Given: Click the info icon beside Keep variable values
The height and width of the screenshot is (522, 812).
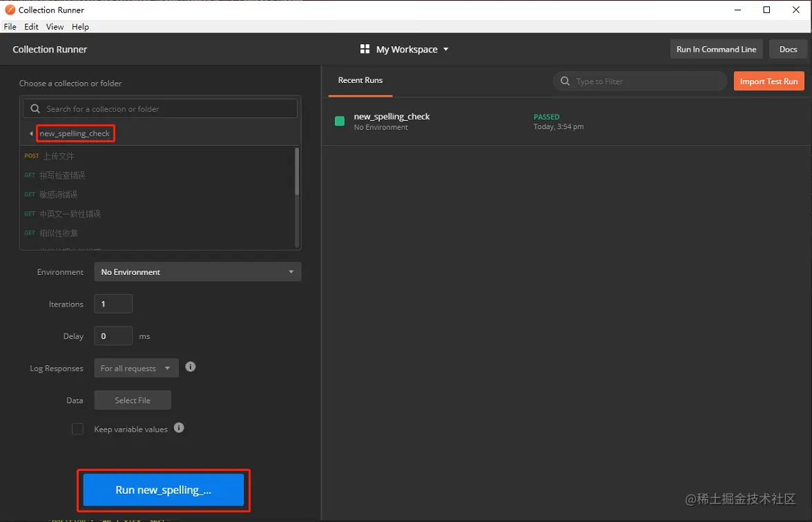Looking at the screenshot, I should [180, 428].
